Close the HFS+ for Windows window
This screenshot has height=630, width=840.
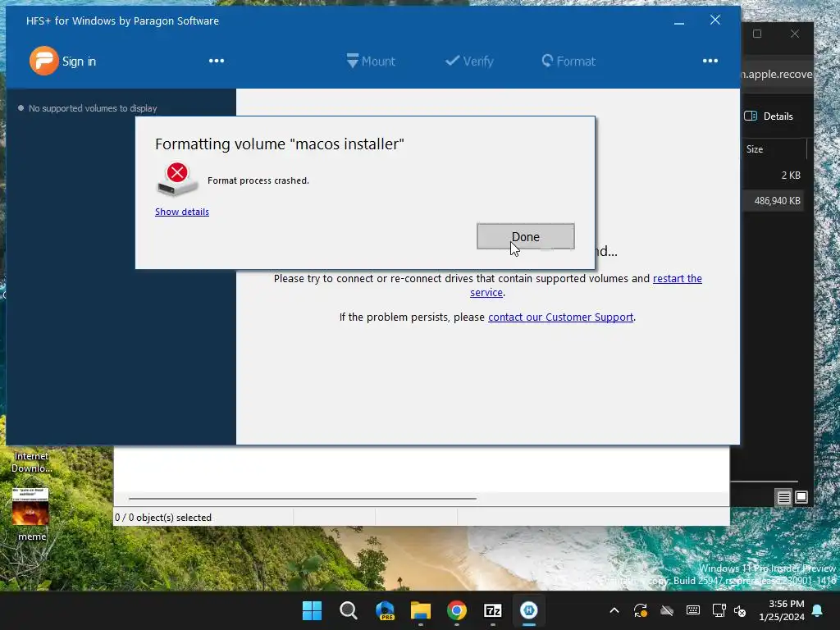pyautogui.click(x=715, y=21)
